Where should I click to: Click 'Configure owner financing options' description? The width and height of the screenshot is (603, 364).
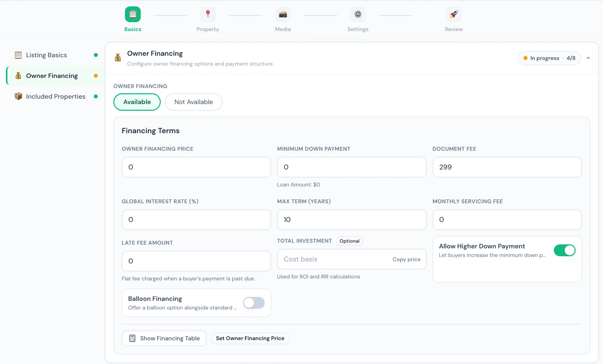(200, 64)
